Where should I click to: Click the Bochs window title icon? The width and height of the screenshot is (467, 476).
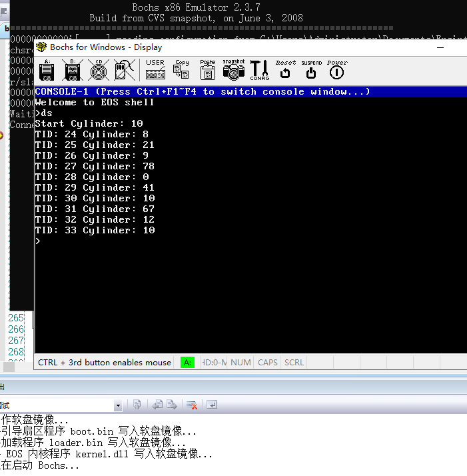pyautogui.click(x=41, y=47)
